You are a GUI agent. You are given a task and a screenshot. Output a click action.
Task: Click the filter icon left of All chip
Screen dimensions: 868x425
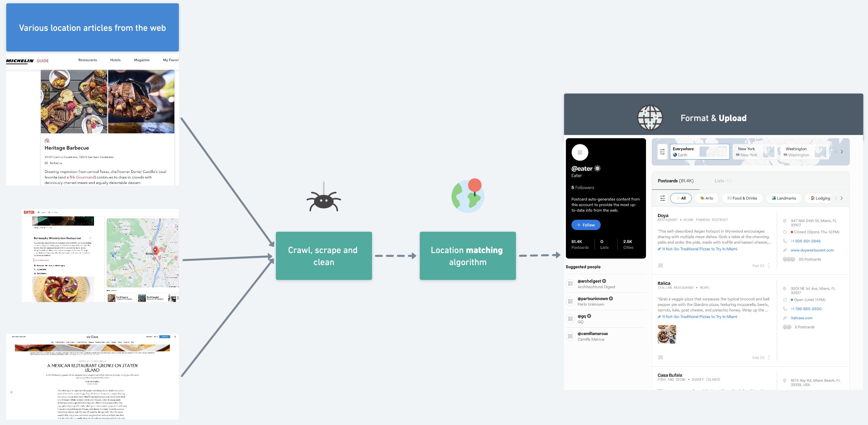(x=662, y=198)
